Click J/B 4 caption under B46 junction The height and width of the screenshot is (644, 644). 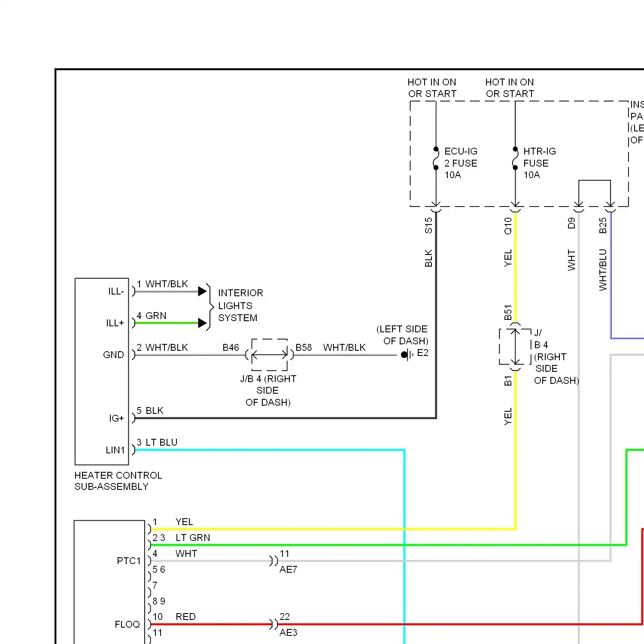268,390
